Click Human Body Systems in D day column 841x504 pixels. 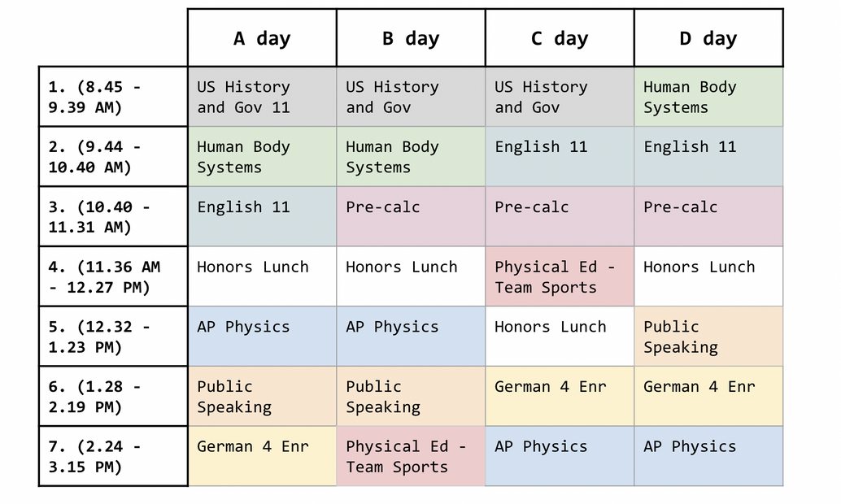(x=708, y=97)
